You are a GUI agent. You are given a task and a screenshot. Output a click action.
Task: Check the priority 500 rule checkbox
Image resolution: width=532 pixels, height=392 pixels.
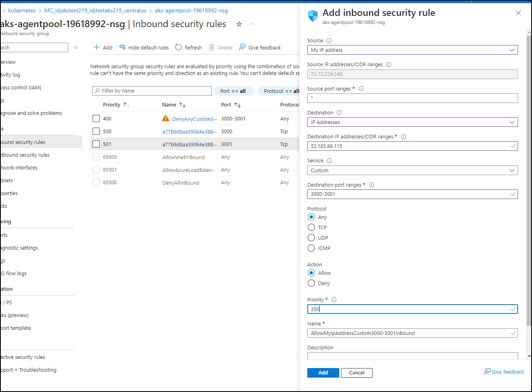pyautogui.click(x=96, y=131)
